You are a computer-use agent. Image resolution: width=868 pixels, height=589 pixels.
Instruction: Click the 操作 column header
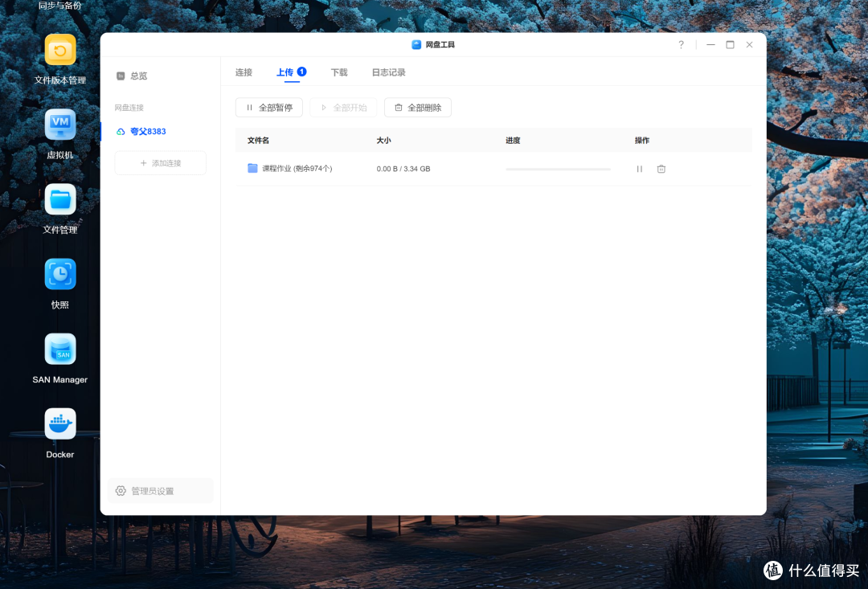point(642,141)
